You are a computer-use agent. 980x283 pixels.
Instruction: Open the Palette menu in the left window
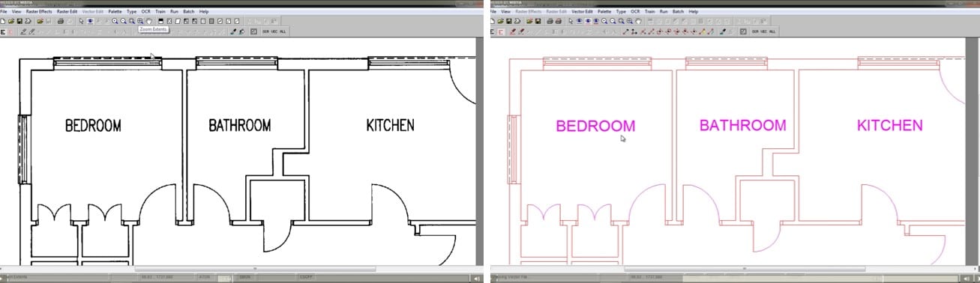(x=115, y=12)
